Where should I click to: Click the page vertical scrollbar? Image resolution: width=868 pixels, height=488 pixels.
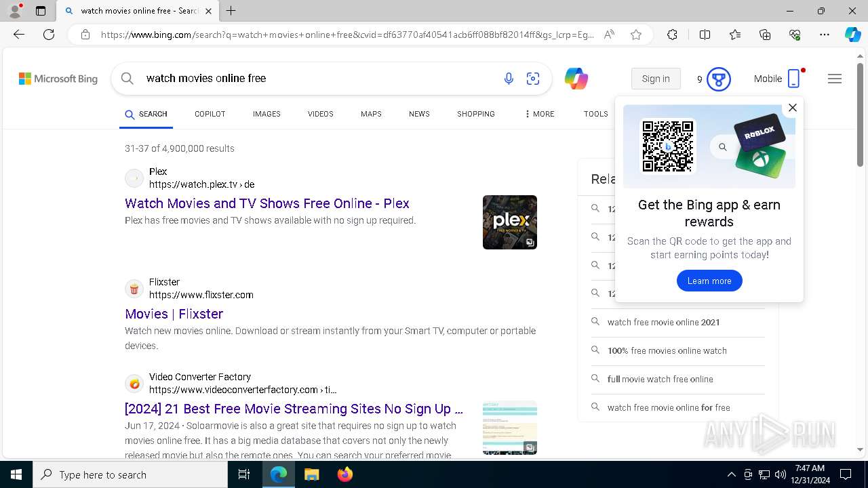[861, 114]
